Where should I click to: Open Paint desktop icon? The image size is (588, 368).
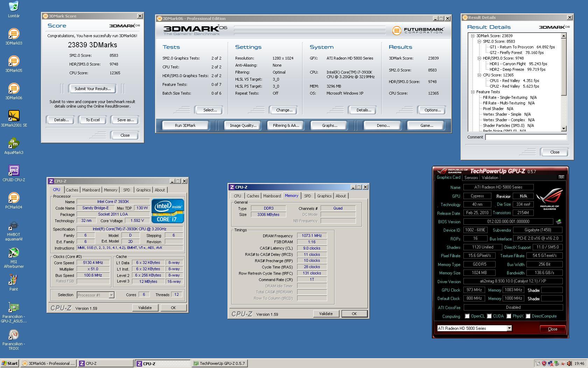pyautogui.click(x=14, y=280)
